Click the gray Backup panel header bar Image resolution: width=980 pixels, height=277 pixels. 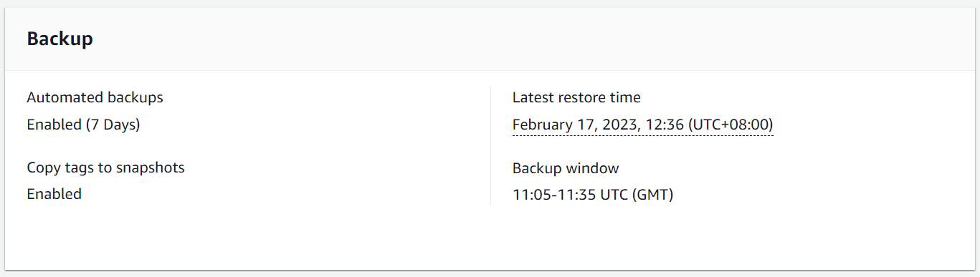click(490, 39)
